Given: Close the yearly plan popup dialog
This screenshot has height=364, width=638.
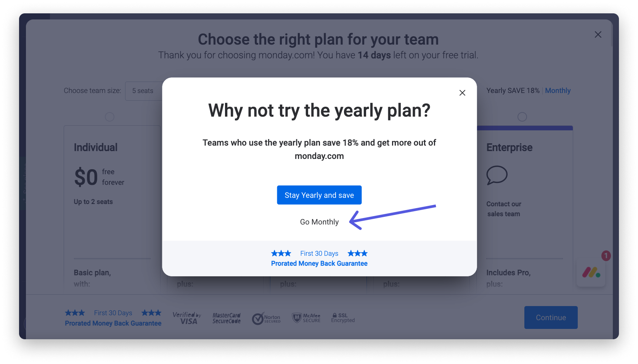Looking at the screenshot, I should (462, 93).
